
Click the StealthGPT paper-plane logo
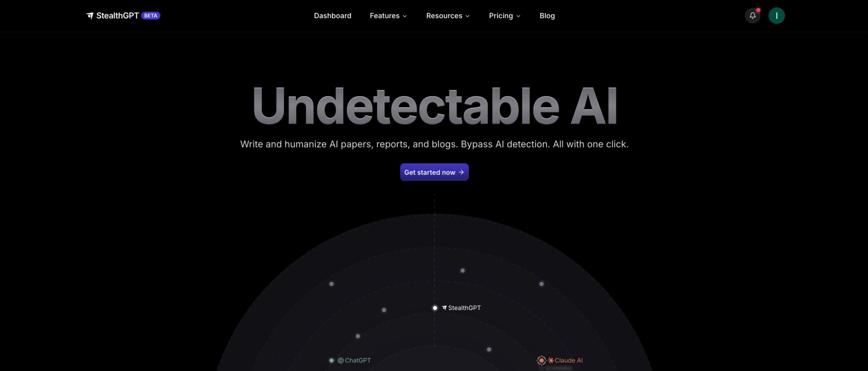pyautogui.click(x=91, y=16)
